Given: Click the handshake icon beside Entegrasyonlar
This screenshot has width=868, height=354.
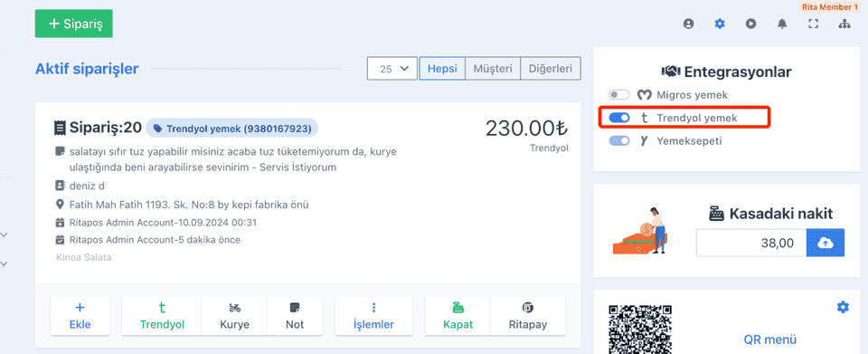Looking at the screenshot, I should point(671,72).
